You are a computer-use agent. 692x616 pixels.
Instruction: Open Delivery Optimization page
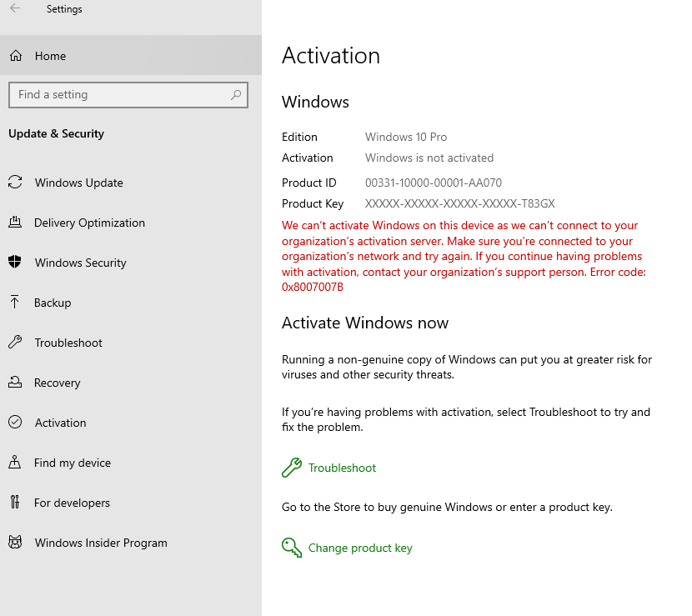coord(131,223)
